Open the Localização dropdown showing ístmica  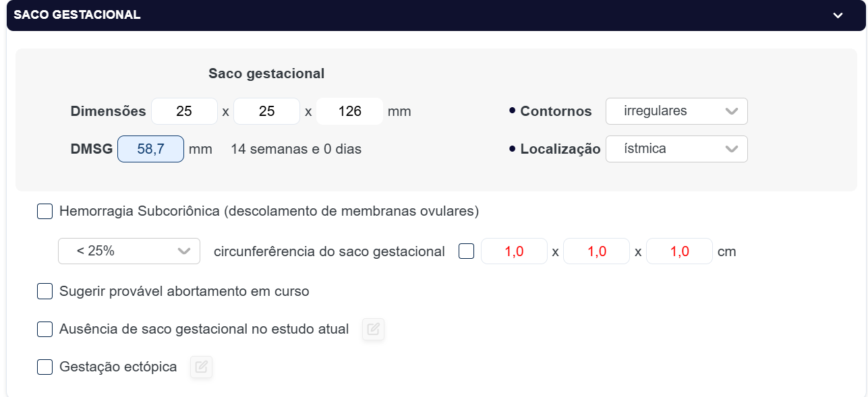(676, 149)
